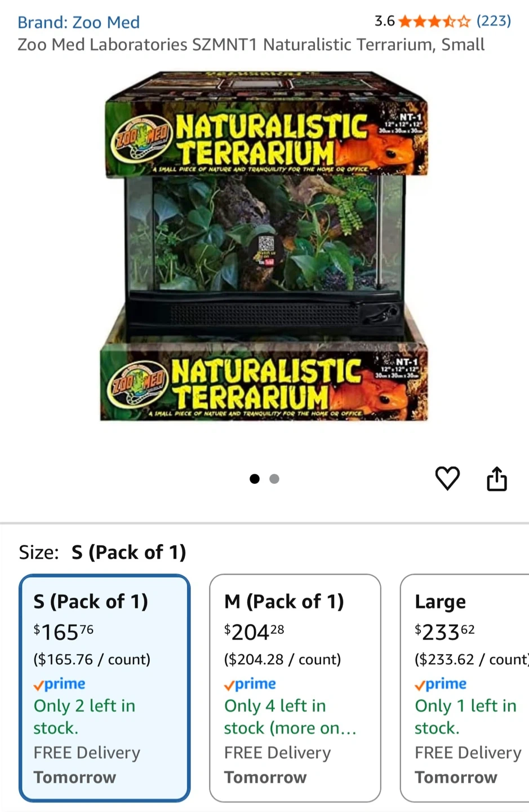The width and height of the screenshot is (529, 812).
Task: Tap the QR code on terrarium image
Action: point(266,245)
